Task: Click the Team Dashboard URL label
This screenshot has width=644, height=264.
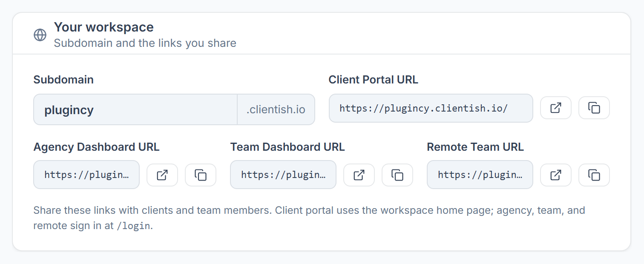Action: point(287,147)
